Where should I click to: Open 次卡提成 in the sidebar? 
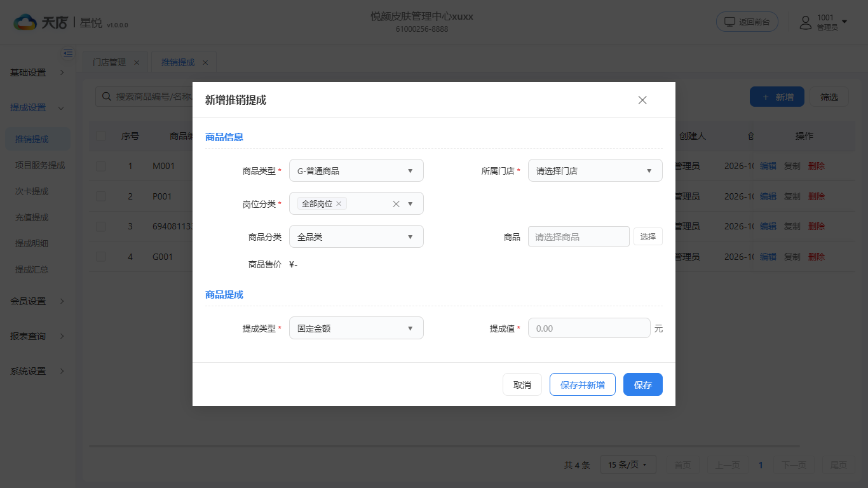(32, 191)
